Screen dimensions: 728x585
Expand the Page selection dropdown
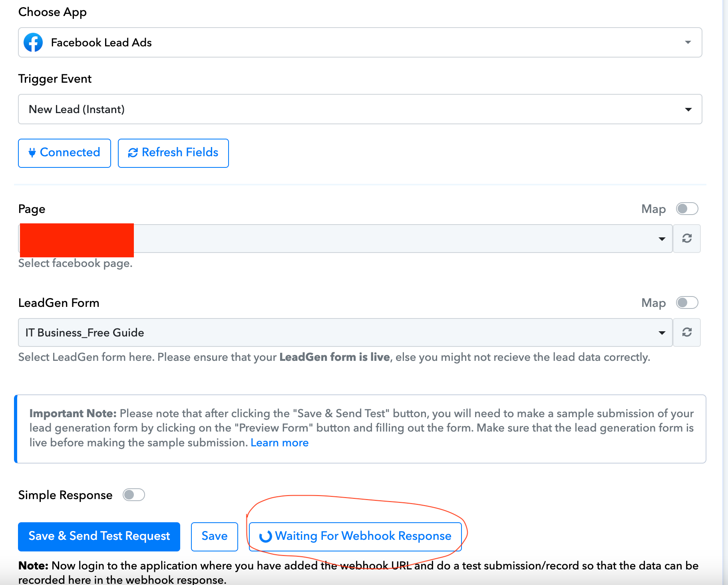[x=346, y=239]
